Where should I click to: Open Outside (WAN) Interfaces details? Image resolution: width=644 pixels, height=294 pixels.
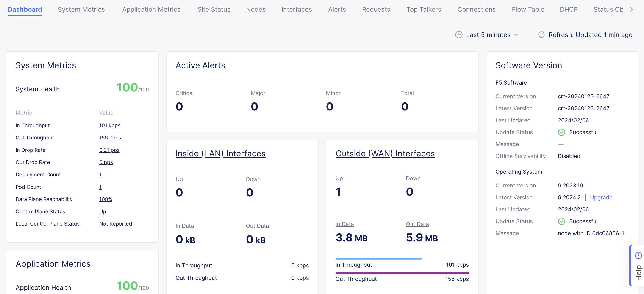click(x=385, y=153)
